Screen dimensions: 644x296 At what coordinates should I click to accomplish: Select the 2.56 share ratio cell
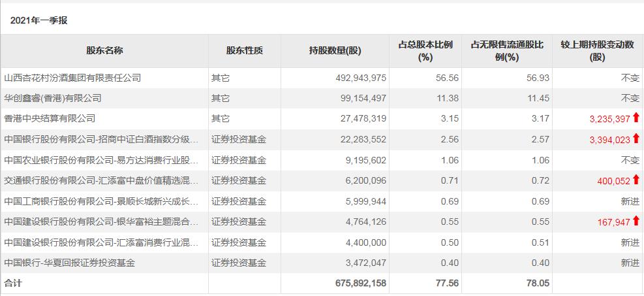450,139
